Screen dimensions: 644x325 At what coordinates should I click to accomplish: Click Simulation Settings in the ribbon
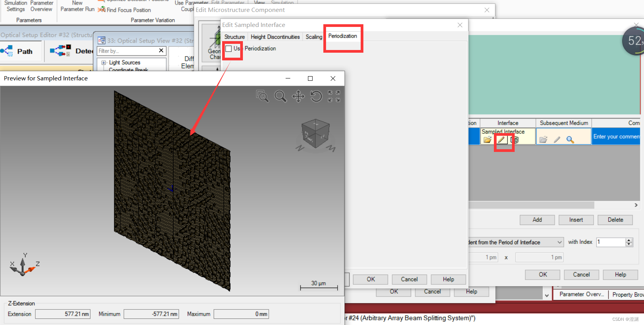click(x=16, y=6)
